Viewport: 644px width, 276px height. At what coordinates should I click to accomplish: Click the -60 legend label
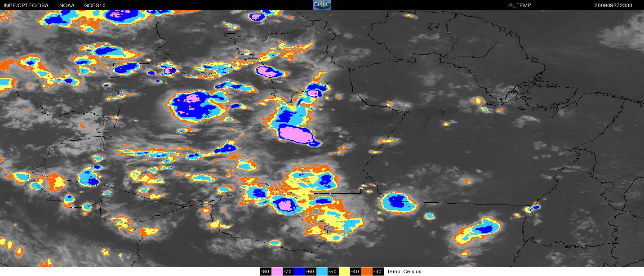[311, 272]
